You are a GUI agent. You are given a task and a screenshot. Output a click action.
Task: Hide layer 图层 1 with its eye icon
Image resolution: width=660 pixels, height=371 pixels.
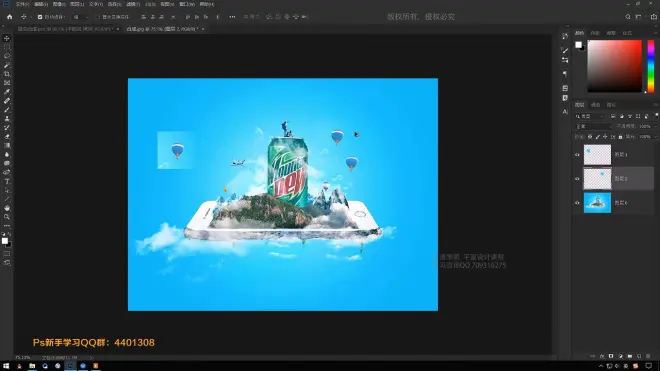pos(577,155)
